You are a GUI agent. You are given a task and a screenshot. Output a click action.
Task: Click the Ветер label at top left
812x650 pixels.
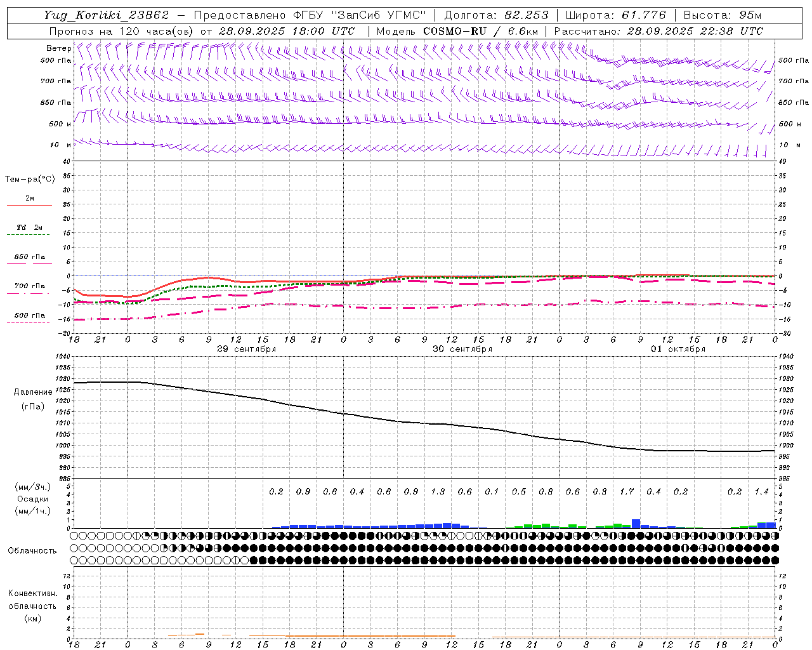[58, 48]
